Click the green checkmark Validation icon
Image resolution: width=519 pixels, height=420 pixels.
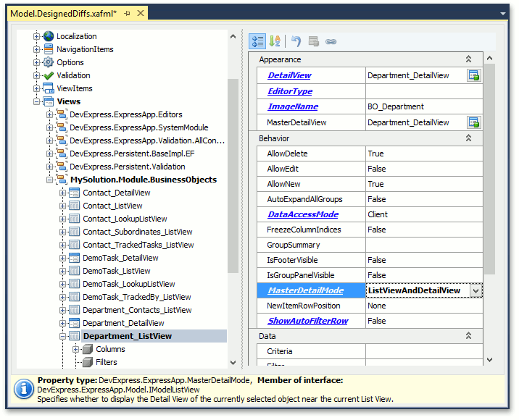(49, 75)
